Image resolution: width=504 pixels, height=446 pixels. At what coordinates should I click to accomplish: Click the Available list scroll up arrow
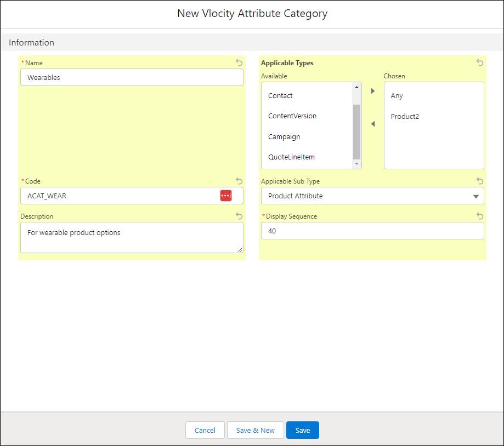click(x=356, y=87)
